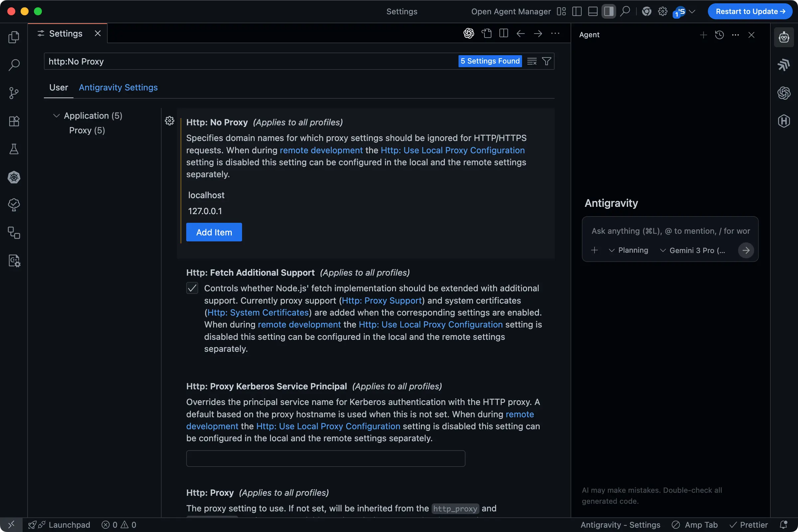Switch to the Antigravity Settings tab
This screenshot has width=798, height=532.
tap(118, 87)
